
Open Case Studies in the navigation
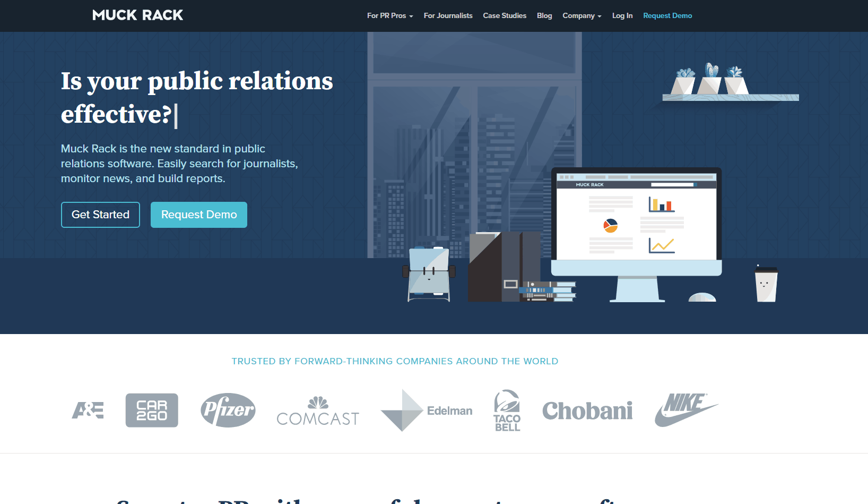pyautogui.click(x=505, y=16)
